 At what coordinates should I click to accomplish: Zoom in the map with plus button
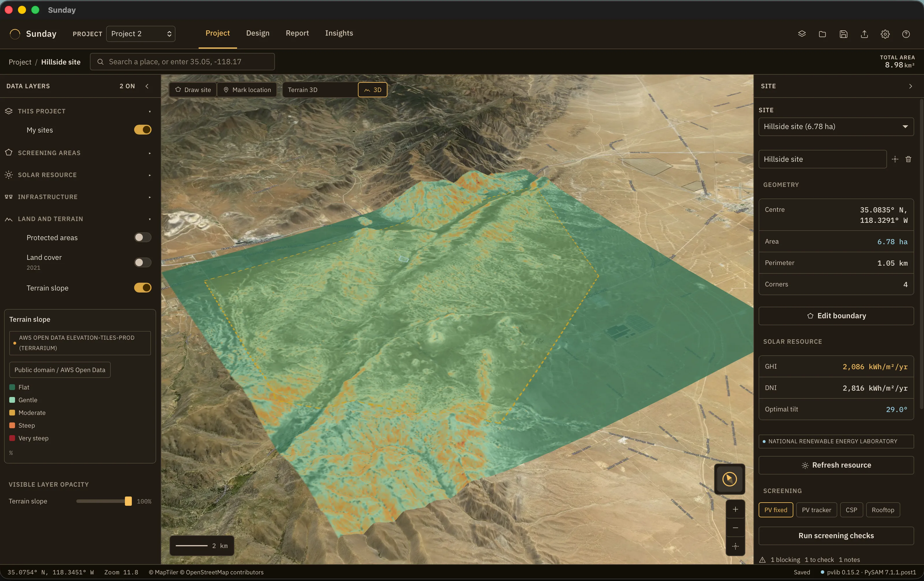tap(735, 509)
